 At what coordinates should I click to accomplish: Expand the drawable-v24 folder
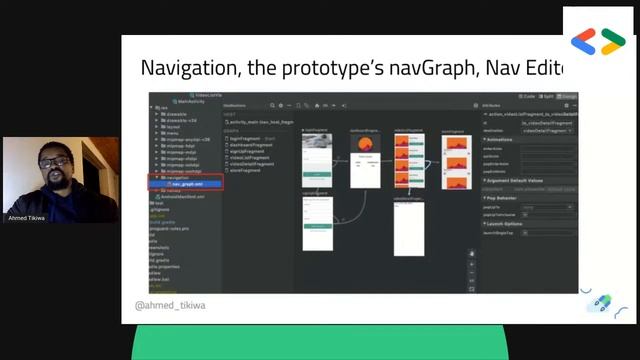(157, 120)
